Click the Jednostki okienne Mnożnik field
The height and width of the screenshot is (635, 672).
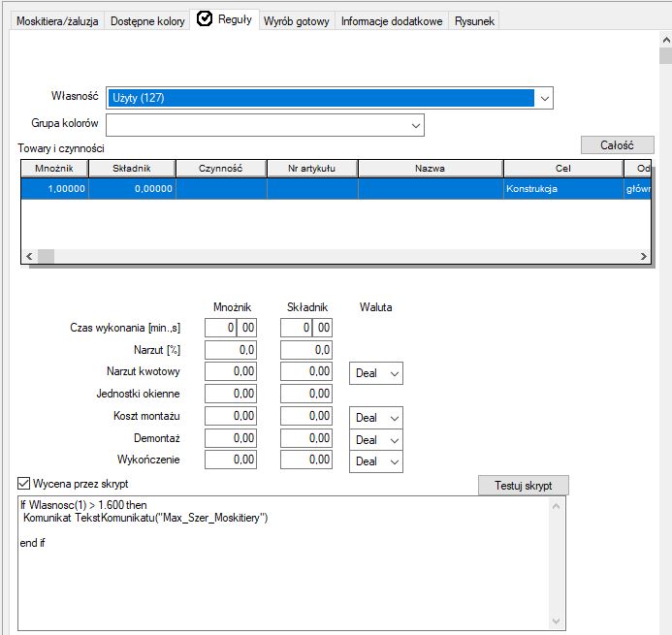(x=231, y=394)
